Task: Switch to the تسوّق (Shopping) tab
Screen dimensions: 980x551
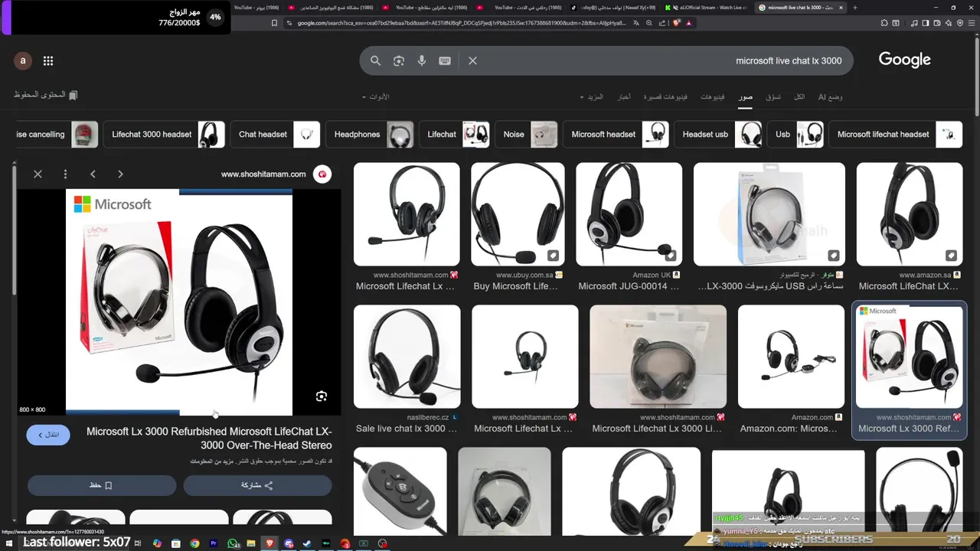Action: pyautogui.click(x=773, y=97)
